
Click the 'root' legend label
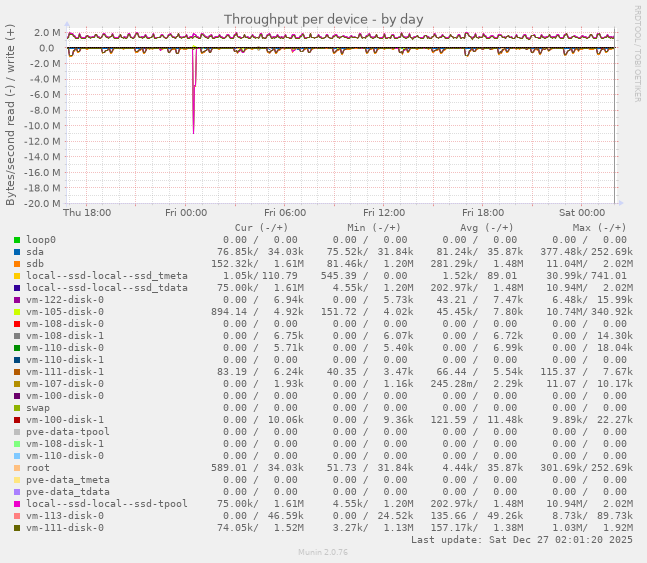[38, 468]
